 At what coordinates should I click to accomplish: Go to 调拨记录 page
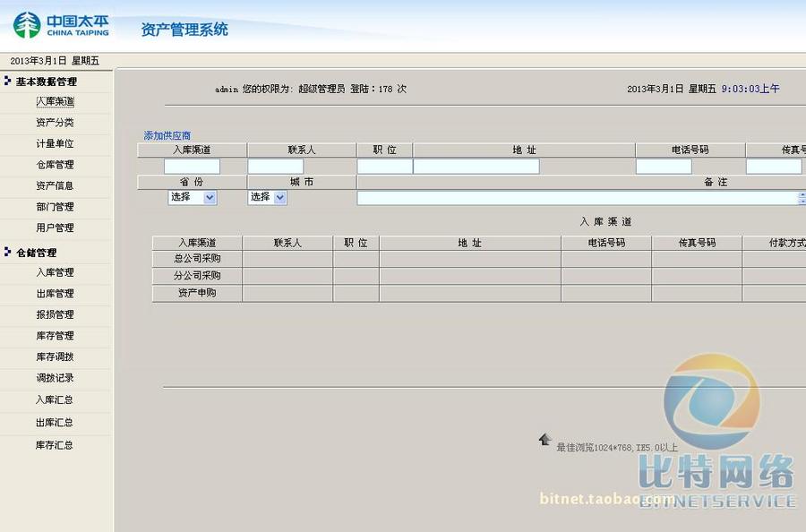[x=55, y=378]
